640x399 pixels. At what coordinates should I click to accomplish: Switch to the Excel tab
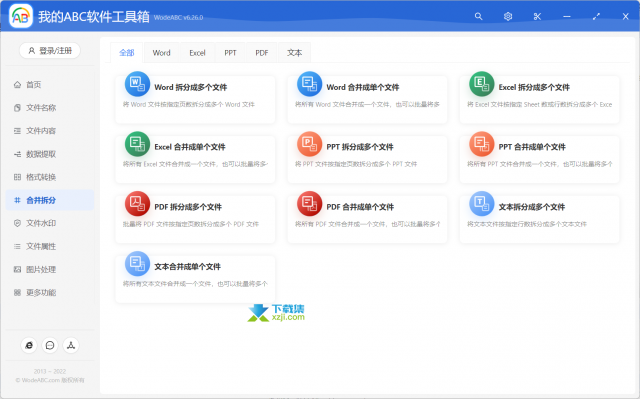pyautogui.click(x=197, y=53)
